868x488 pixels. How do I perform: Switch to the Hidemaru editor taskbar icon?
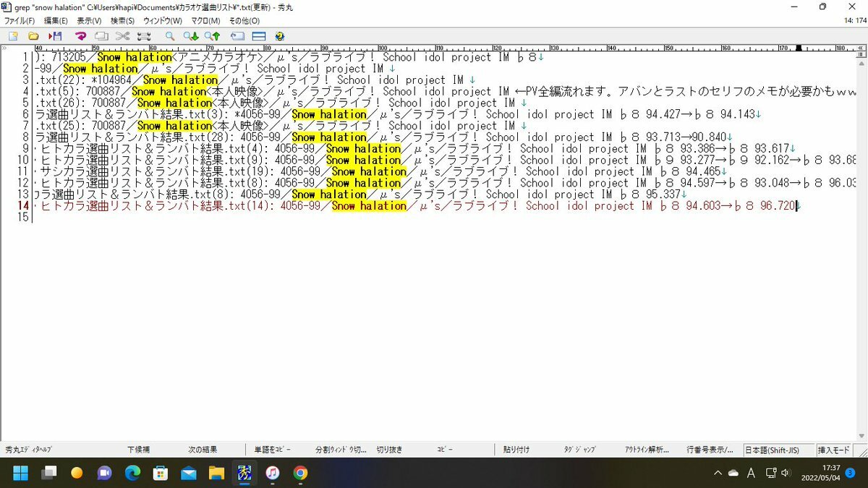[x=244, y=473]
